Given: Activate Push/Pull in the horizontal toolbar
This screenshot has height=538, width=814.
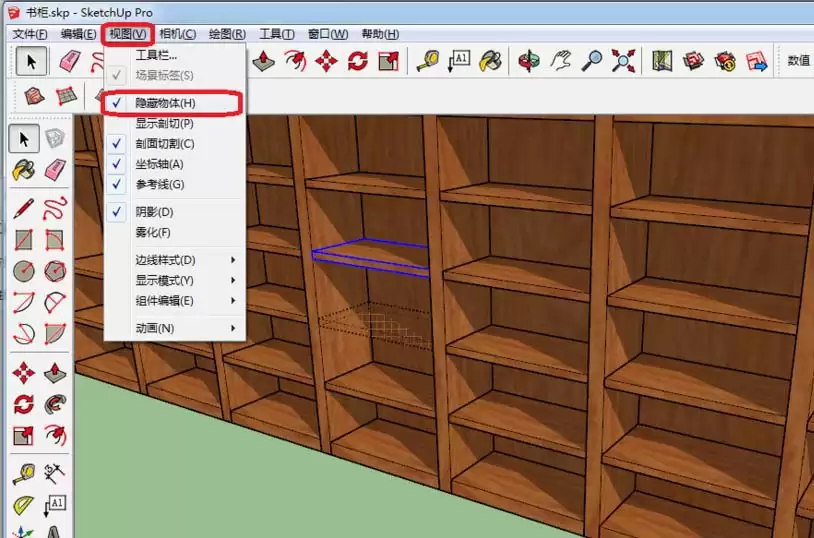Looking at the screenshot, I should click(x=264, y=61).
